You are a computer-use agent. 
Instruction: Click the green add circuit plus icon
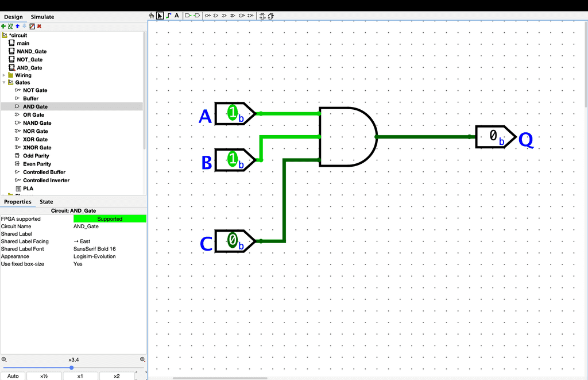3,26
